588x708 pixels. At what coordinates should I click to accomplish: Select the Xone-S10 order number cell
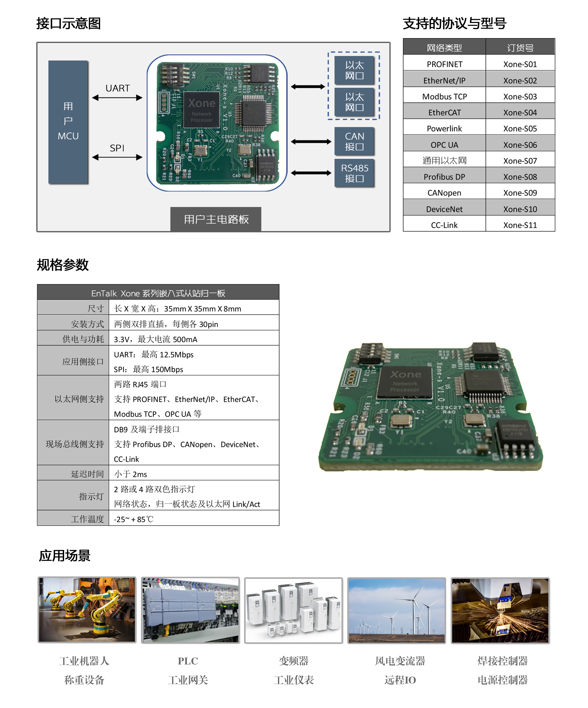(x=520, y=209)
